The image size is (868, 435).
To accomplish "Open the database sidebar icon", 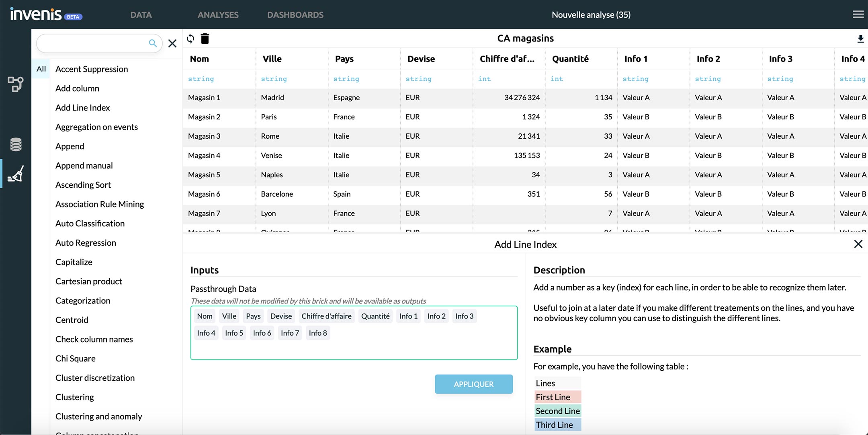I will pyautogui.click(x=15, y=144).
